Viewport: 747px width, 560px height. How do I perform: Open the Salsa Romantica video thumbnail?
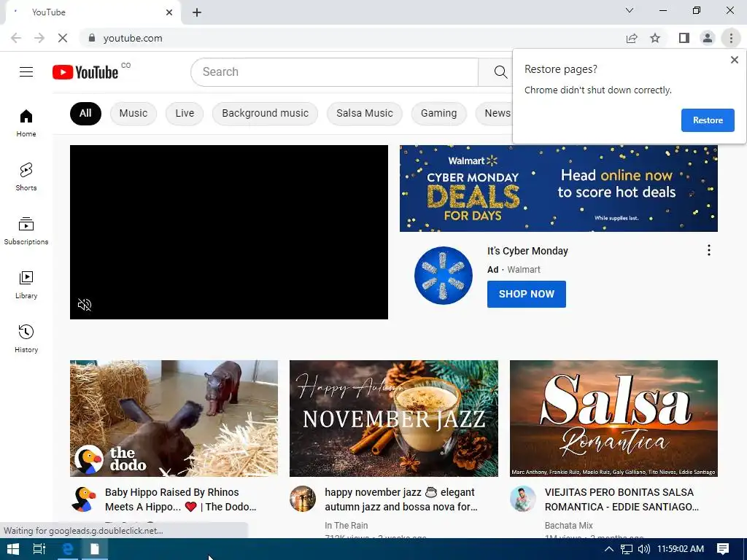(x=614, y=418)
